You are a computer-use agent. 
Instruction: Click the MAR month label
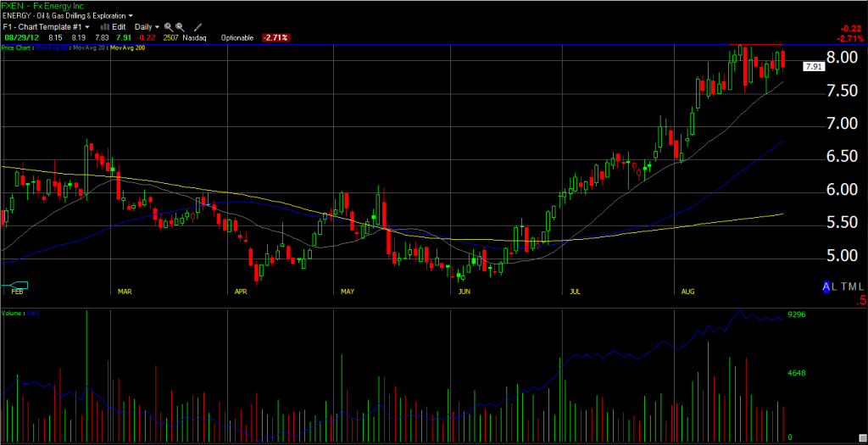125,291
